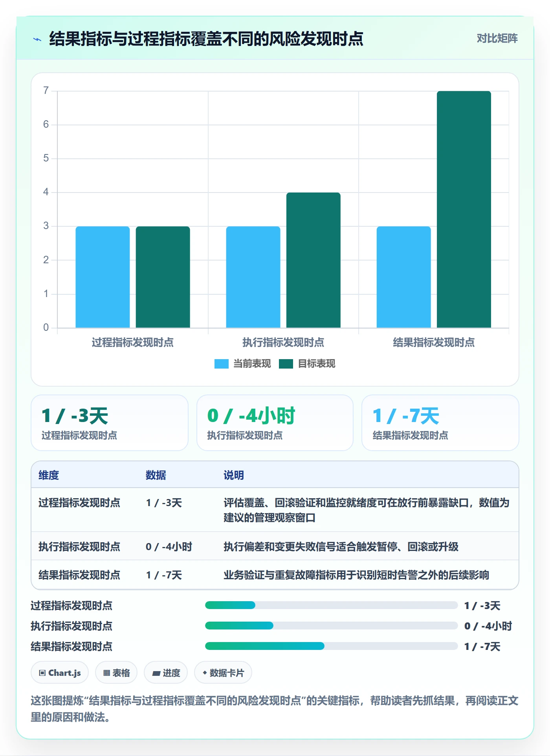
Task: Click the 过程指标发现时点 progress bar
Action: [331, 606]
